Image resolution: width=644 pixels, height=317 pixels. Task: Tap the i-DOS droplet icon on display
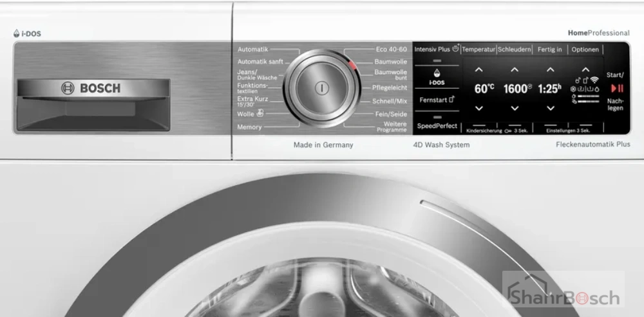click(x=437, y=73)
